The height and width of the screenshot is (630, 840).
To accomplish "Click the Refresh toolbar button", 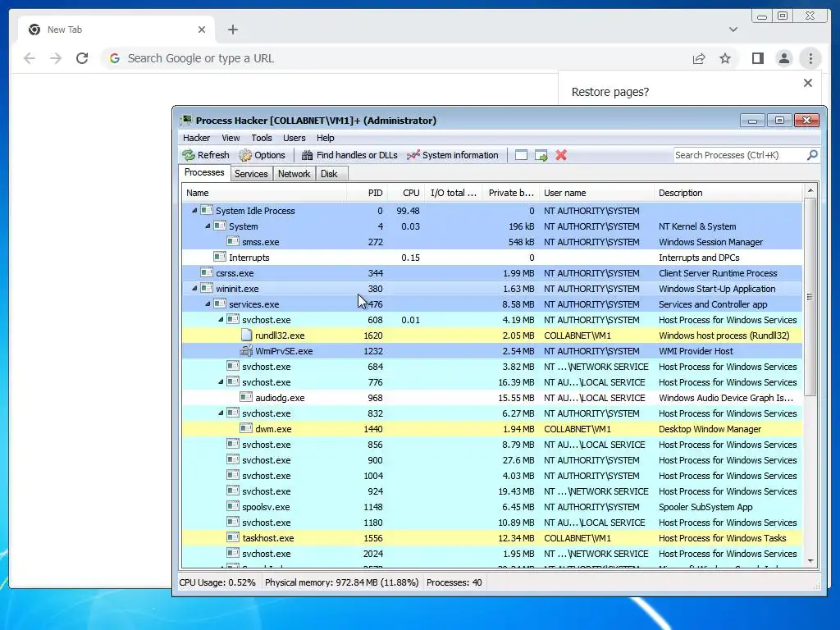I will pyautogui.click(x=206, y=155).
